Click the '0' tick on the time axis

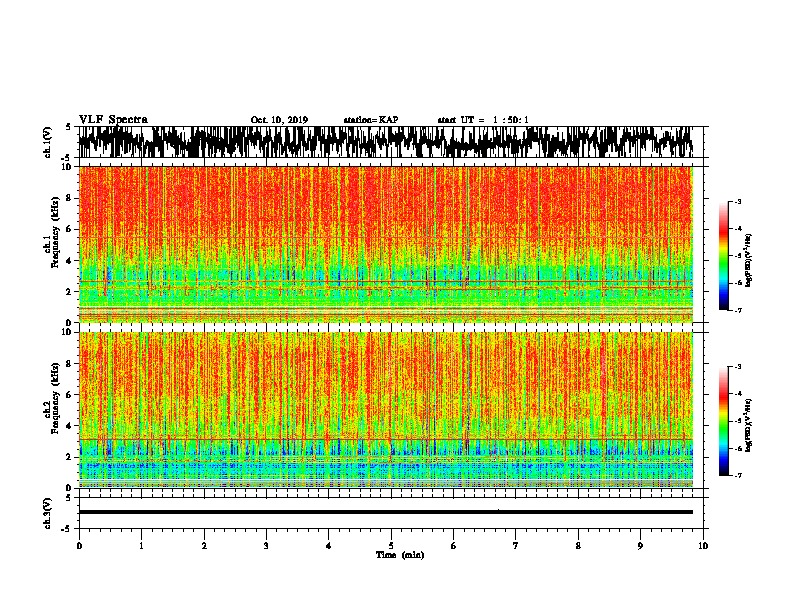pos(79,546)
